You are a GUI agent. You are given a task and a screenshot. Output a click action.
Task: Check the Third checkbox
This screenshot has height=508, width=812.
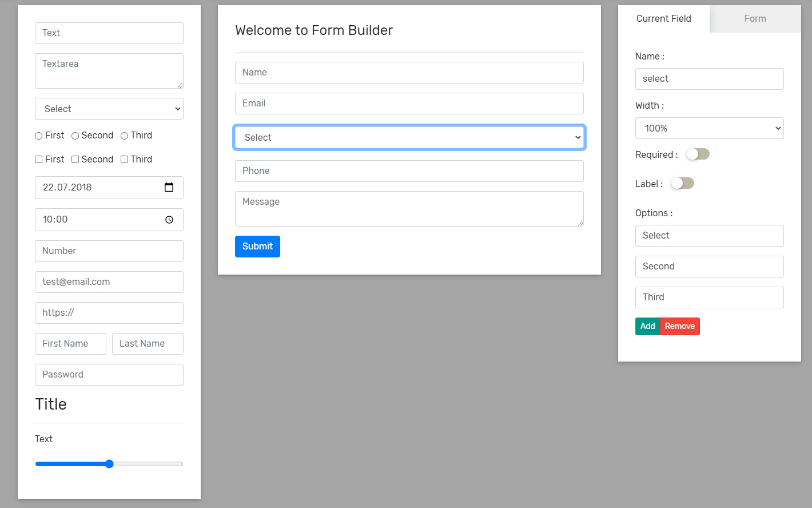point(124,160)
